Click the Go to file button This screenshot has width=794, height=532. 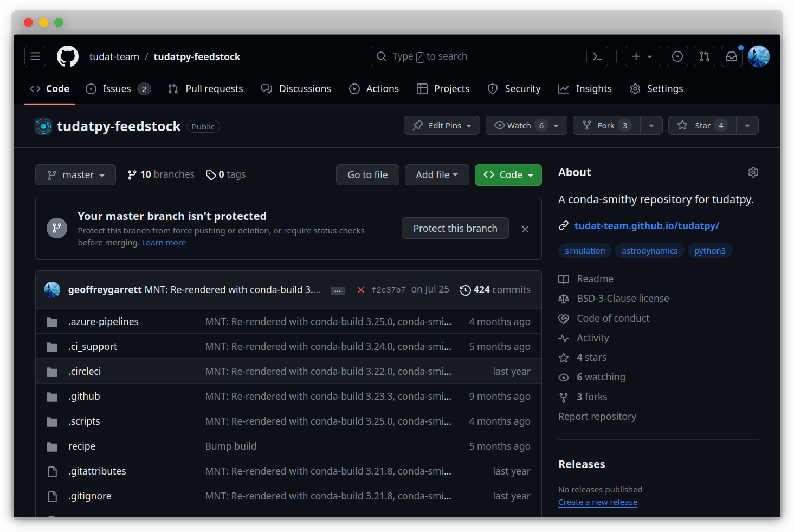pos(367,175)
